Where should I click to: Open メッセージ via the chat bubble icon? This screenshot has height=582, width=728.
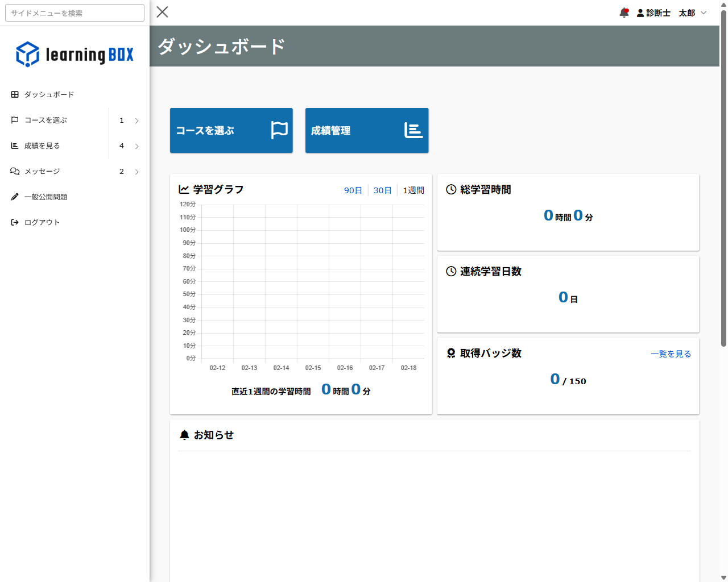click(x=14, y=171)
